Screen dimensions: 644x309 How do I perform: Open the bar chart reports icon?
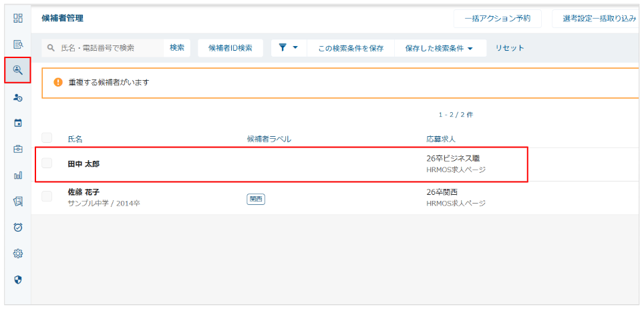pyautogui.click(x=18, y=175)
